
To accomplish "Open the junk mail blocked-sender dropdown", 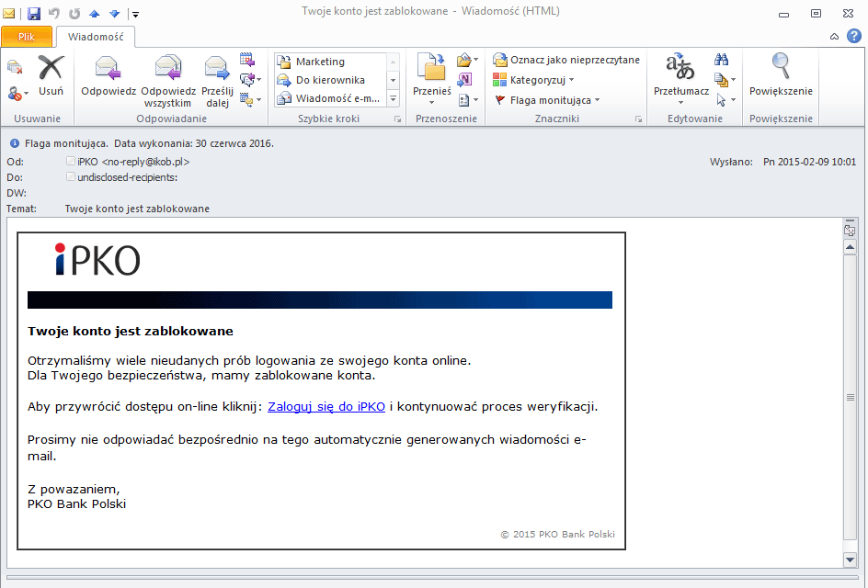I will [x=17, y=94].
